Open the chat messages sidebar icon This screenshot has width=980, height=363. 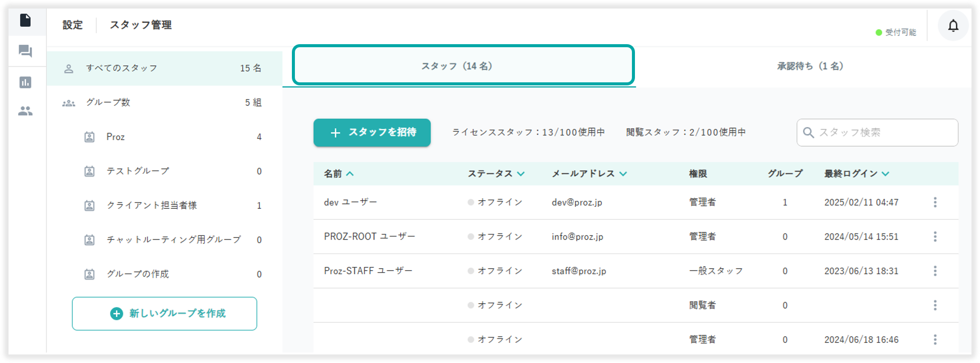click(x=26, y=51)
